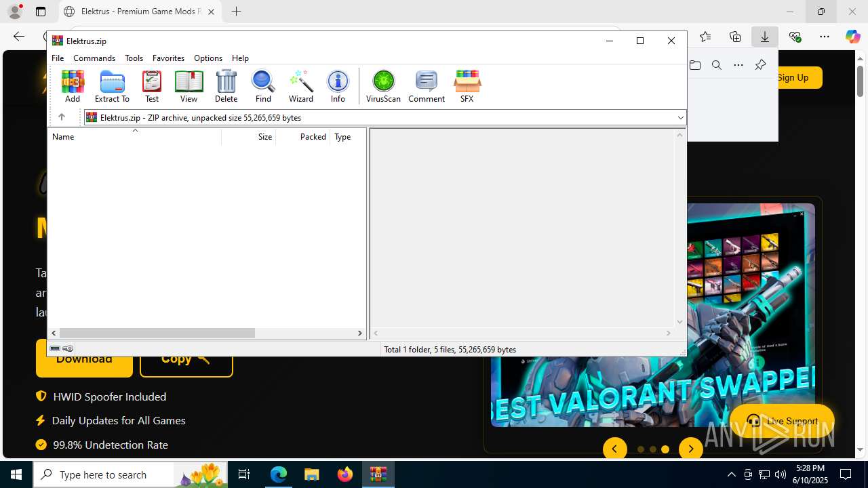Expand the archive path dropdown
Screen dimensions: 868x488
coord(680,118)
